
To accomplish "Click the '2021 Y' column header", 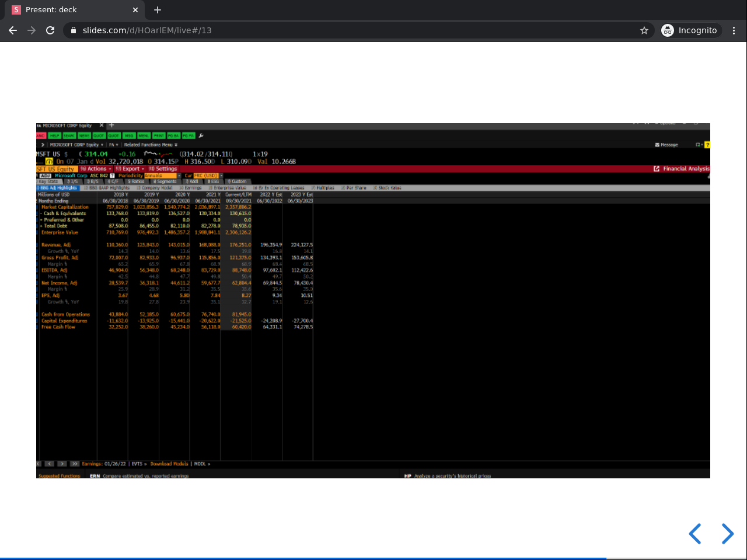I will pyautogui.click(x=213, y=195).
